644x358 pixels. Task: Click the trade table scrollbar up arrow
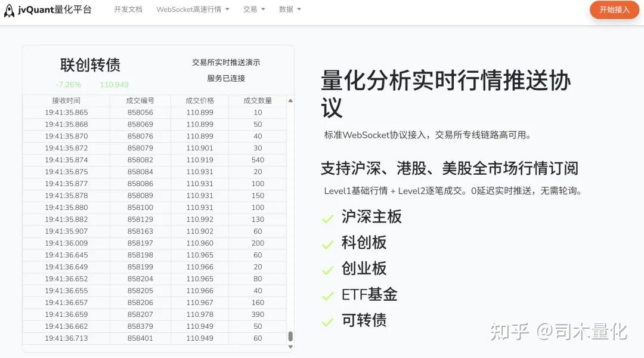click(290, 100)
